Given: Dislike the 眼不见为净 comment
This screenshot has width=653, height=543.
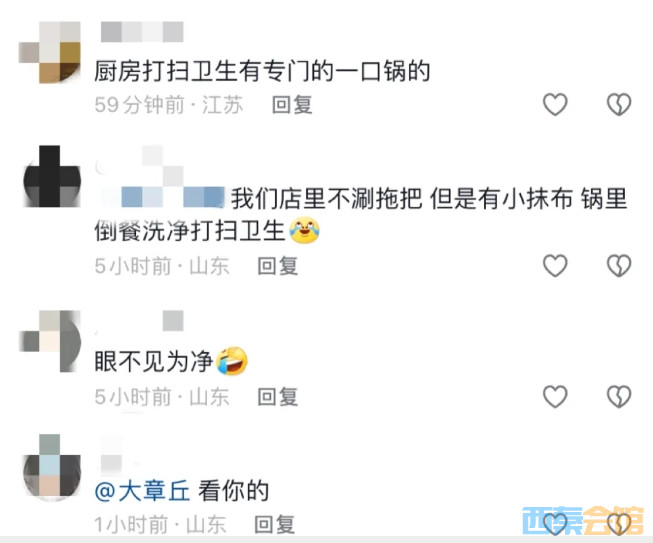Looking at the screenshot, I should (619, 396).
